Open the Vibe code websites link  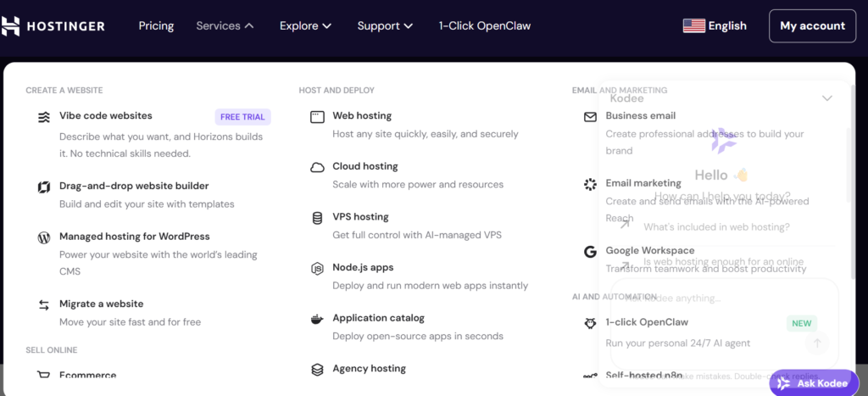click(106, 116)
